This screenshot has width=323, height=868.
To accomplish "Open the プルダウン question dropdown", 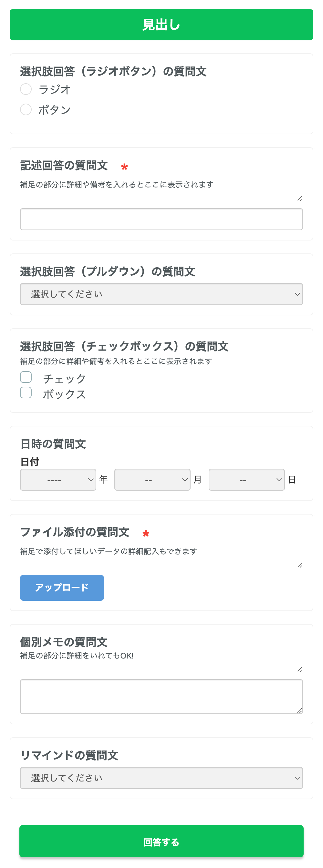I will (x=161, y=294).
